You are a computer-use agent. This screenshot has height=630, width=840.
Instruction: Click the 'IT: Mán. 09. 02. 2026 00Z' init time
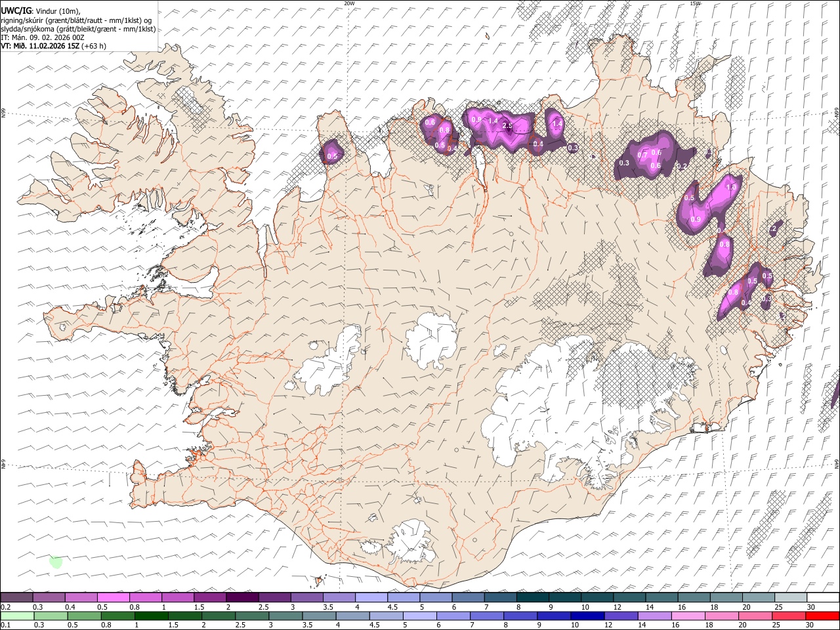click(42, 37)
